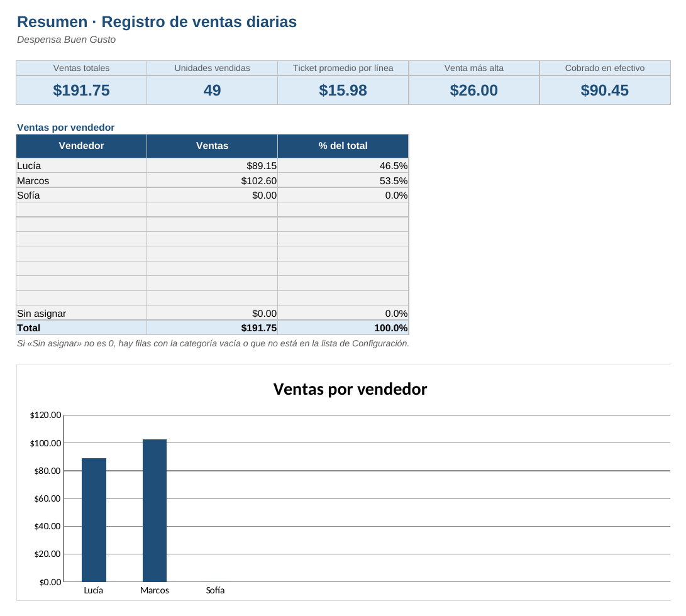Click the $15.98 average ticket value
This screenshot has width=686, height=616.
(x=343, y=90)
